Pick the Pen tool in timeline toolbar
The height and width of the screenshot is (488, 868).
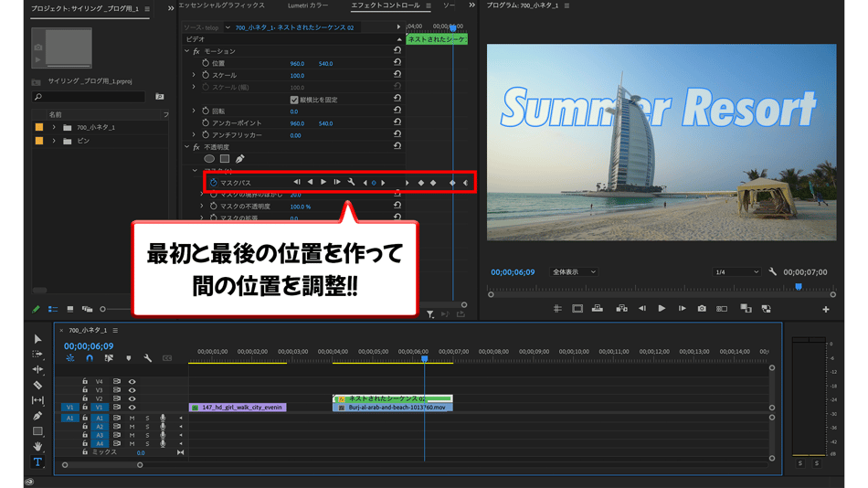(x=37, y=416)
